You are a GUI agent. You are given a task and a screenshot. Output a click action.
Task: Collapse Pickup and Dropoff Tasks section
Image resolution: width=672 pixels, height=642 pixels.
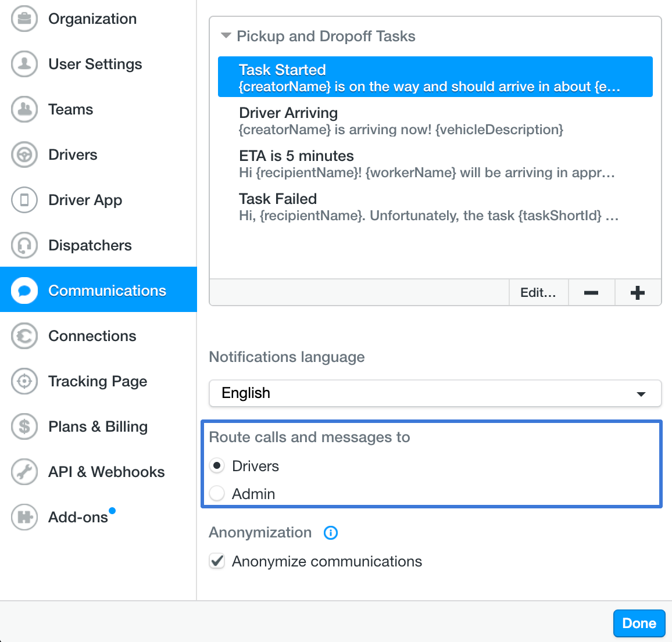[226, 36]
